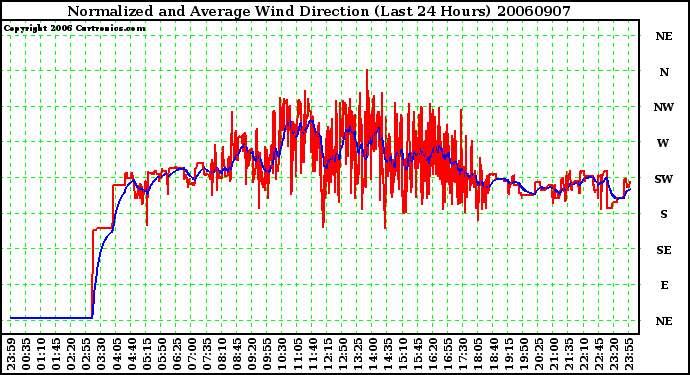Image resolution: width=690 pixels, height=375 pixels.
Task: Click the 'E' direction label
Action: click(664, 286)
